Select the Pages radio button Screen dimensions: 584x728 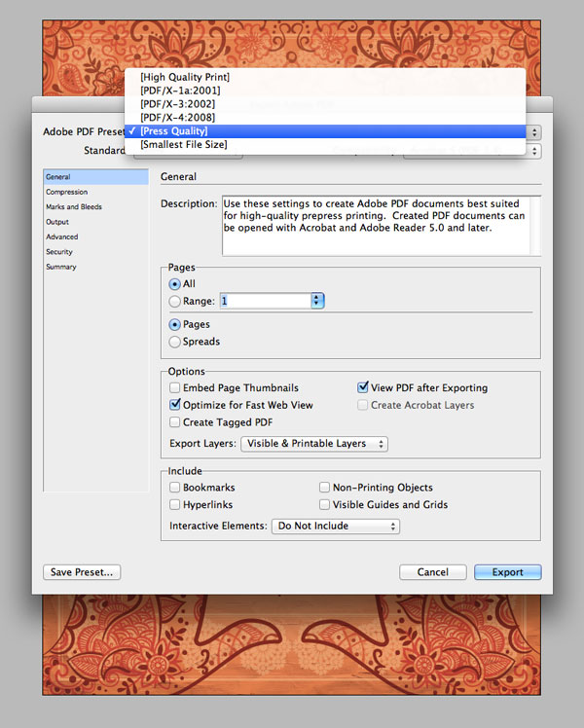click(174, 324)
